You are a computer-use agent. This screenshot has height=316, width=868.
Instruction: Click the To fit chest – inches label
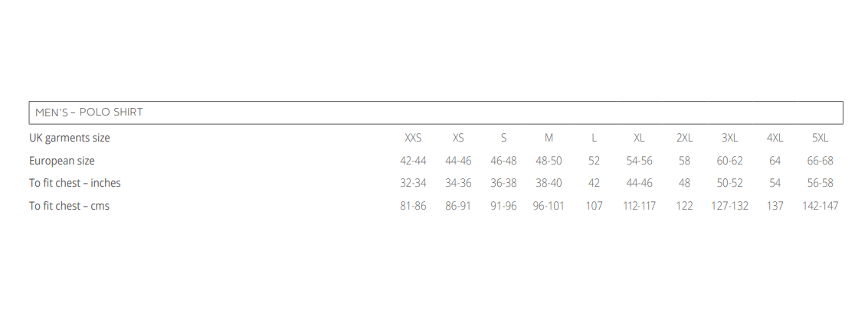(x=75, y=183)
